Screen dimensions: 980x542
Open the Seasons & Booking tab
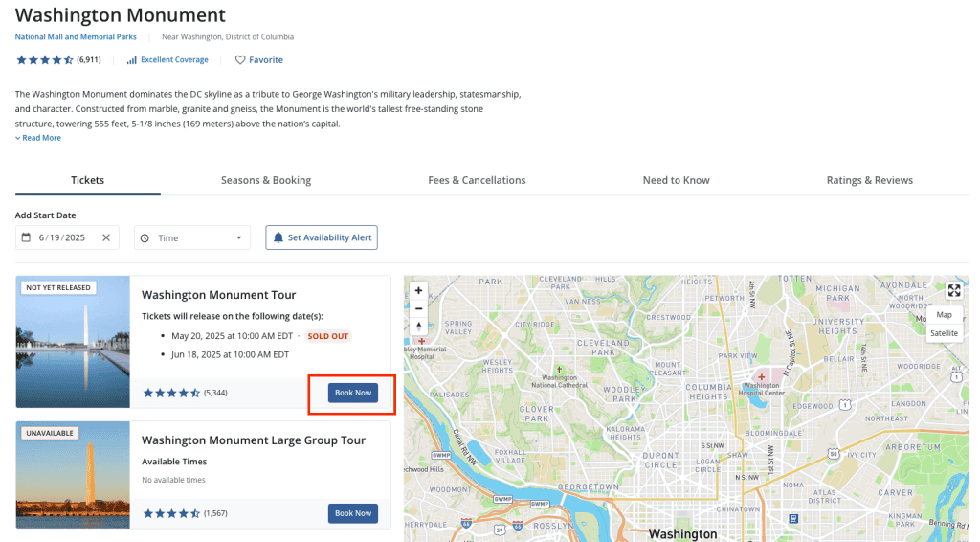point(266,180)
